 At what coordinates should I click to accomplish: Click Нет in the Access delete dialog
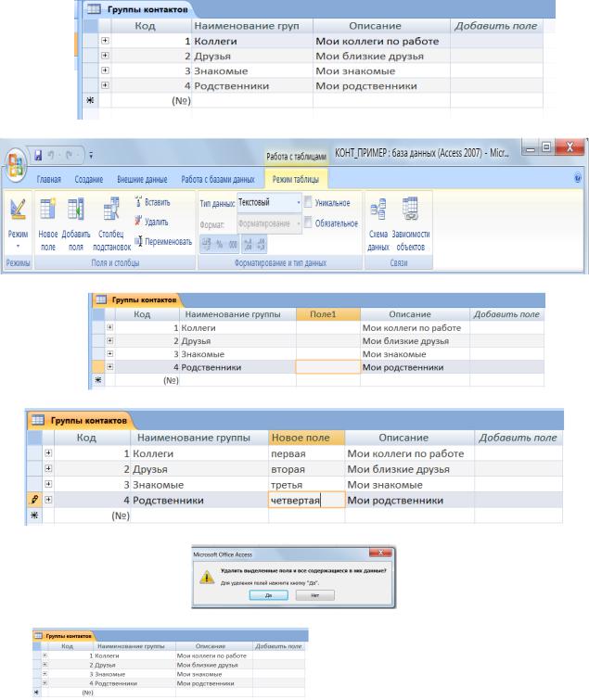[314, 595]
